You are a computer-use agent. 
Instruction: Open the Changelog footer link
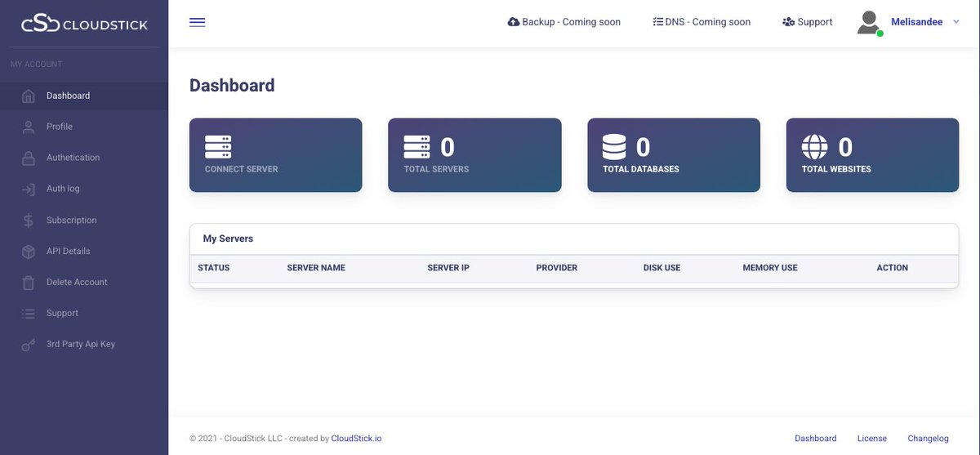929,439
